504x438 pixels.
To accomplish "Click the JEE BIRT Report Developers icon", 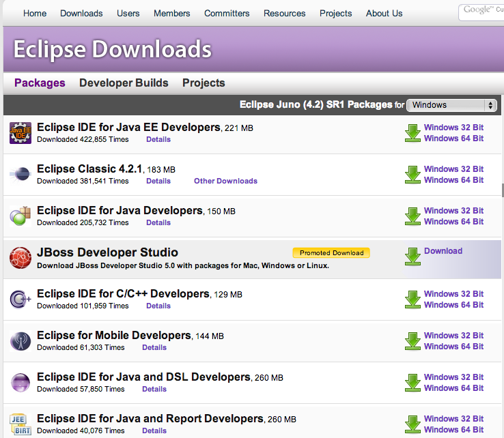I will (x=20, y=424).
